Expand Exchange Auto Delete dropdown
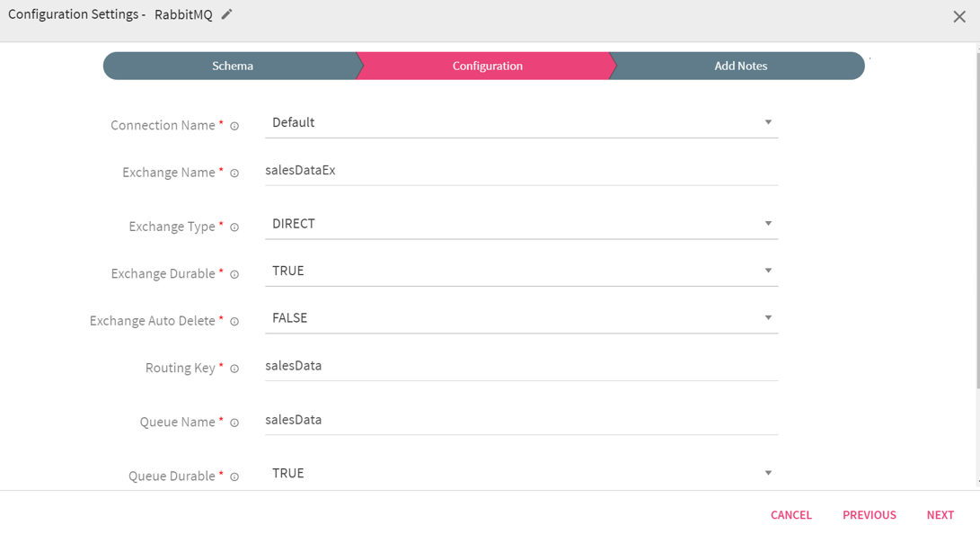This screenshot has width=980, height=534. point(521,318)
